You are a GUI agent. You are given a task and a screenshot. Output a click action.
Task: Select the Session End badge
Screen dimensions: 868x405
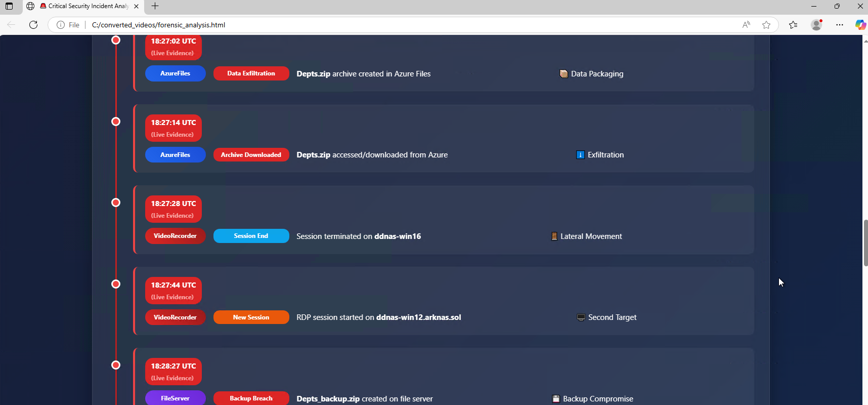click(x=251, y=236)
